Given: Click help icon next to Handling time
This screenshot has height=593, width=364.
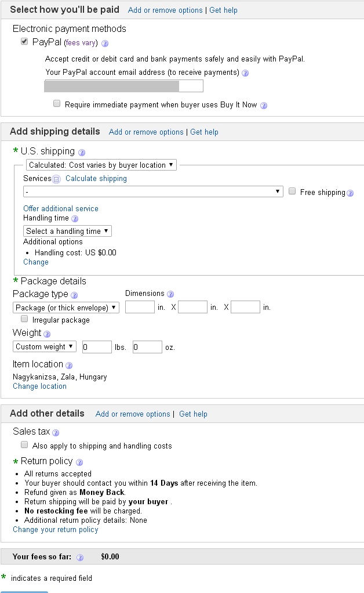Looking at the screenshot, I should (x=75, y=219).
